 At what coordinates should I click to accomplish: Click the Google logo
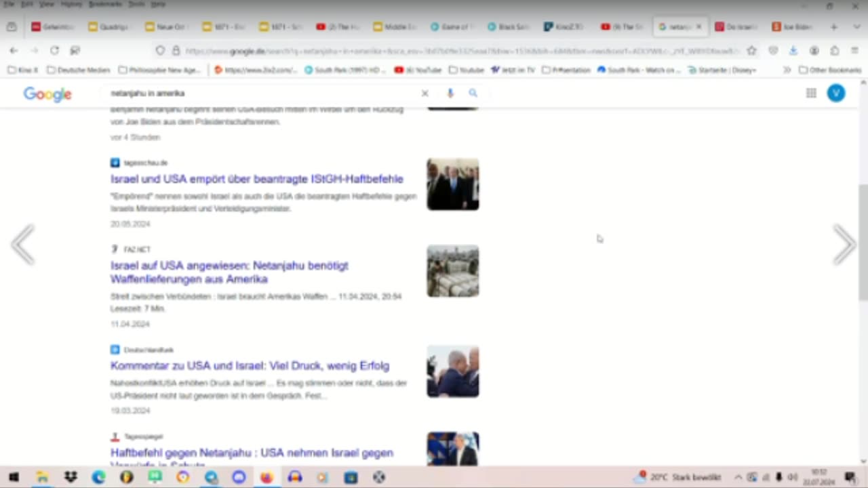[47, 94]
